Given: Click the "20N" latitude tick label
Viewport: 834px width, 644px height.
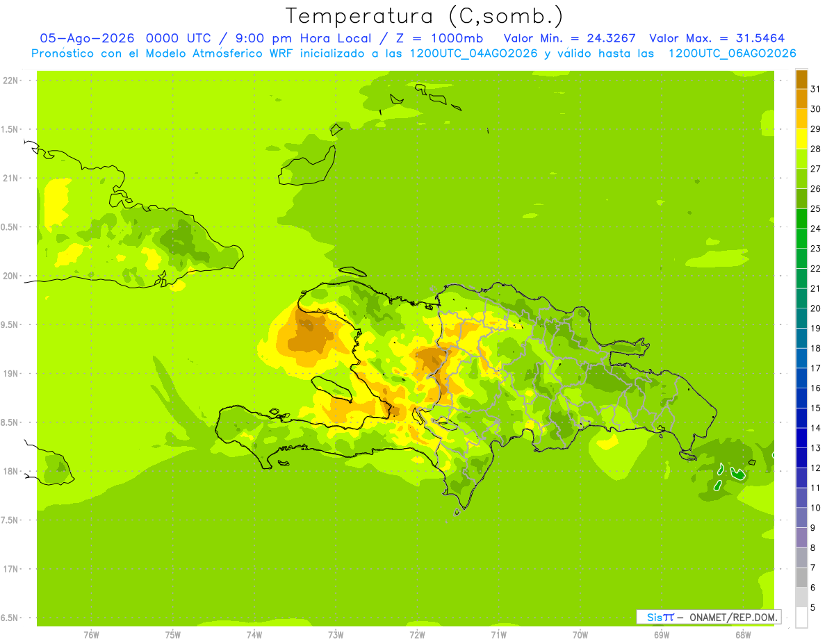Looking at the screenshot, I should pyautogui.click(x=10, y=276).
